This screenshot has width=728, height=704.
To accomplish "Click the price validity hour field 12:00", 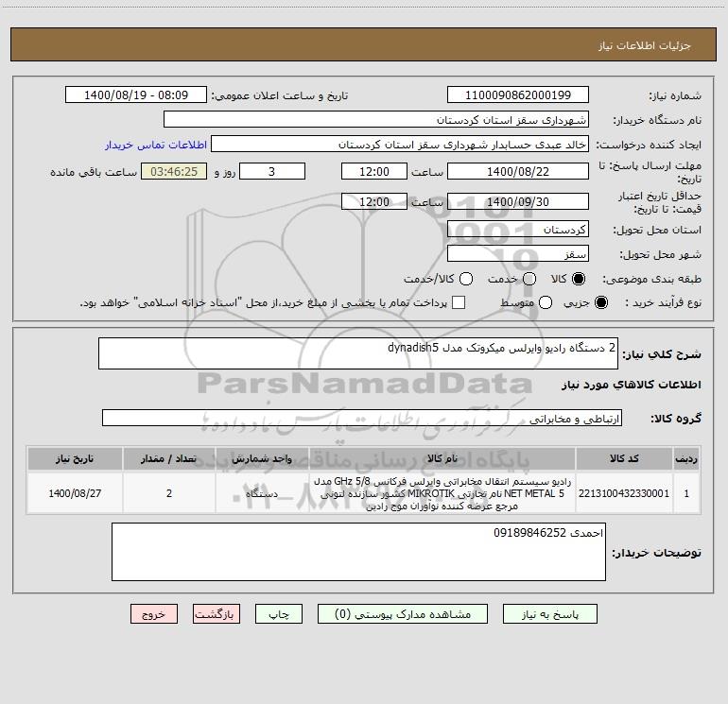I will pyautogui.click(x=374, y=202).
